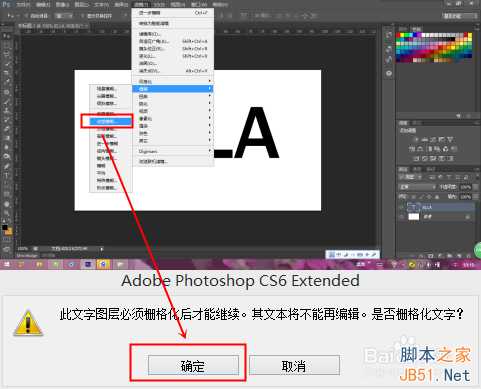Open the Windows Start button
The width and height of the screenshot is (481, 389).
coord(6,265)
